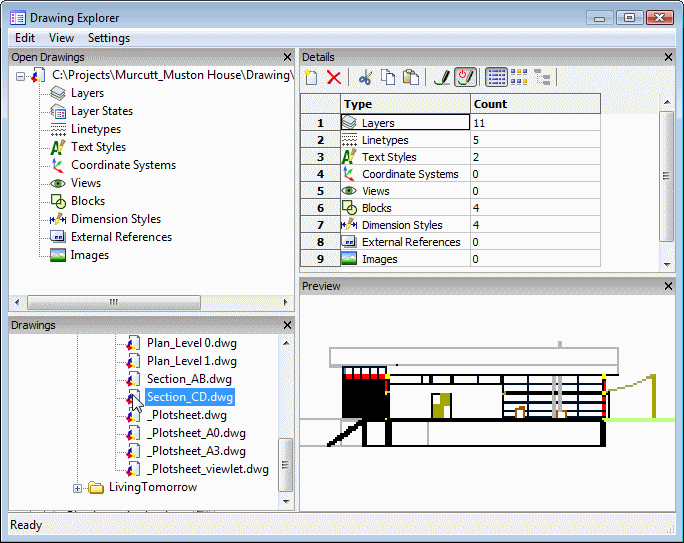Click the Linetypes icon in Details row 2
The height and width of the screenshot is (543, 684).
click(349, 140)
